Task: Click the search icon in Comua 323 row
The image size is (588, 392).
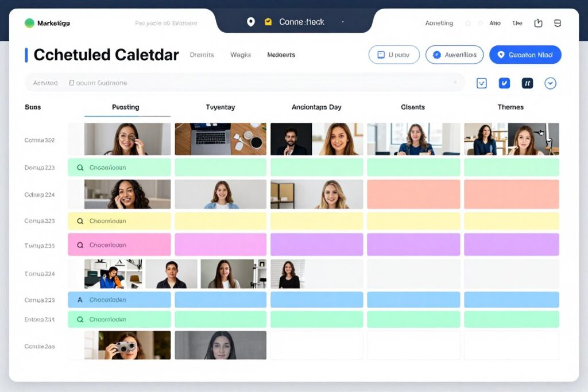Action: pyautogui.click(x=80, y=221)
